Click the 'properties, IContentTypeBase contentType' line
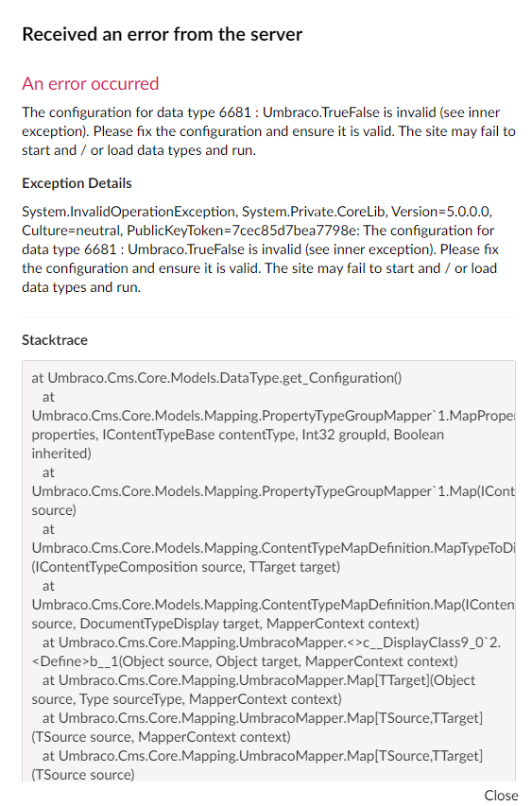Viewport: 532px width, 806px height. [x=237, y=435]
